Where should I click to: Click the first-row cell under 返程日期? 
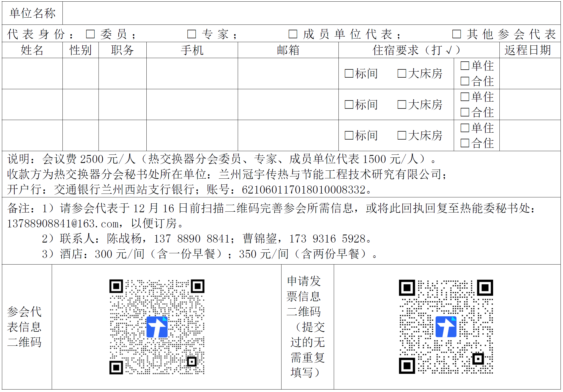530,73
